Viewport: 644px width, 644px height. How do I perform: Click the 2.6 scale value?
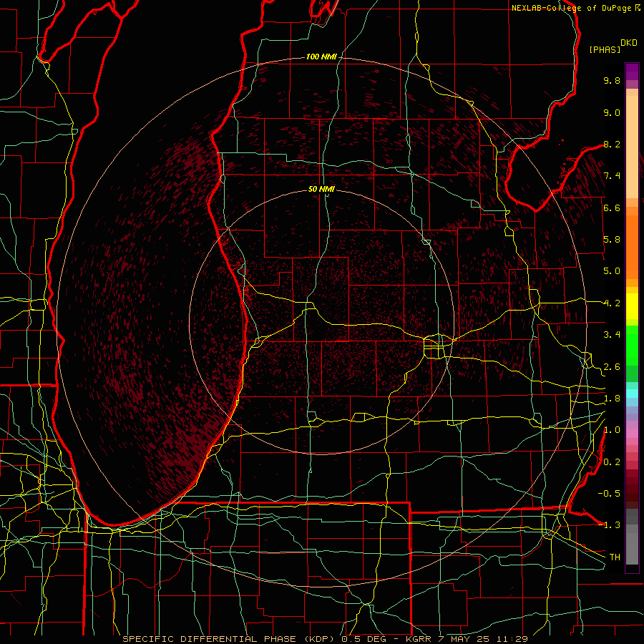[612, 367]
